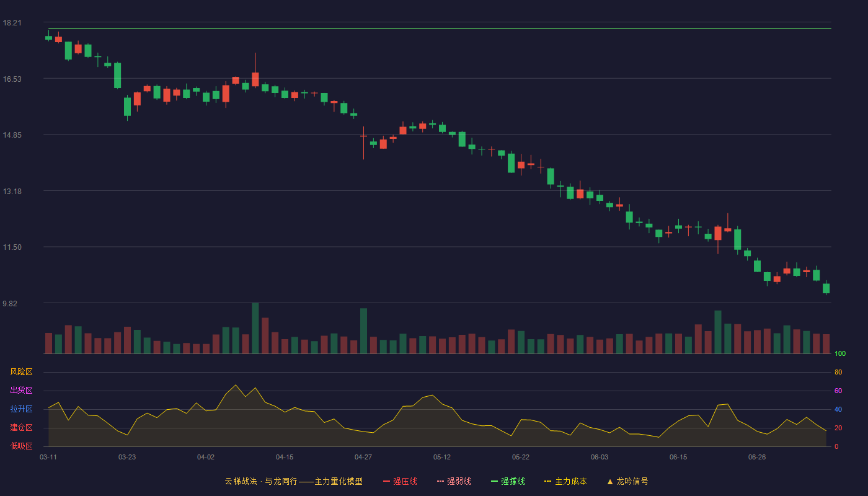Select the 建仓区 zone label
The height and width of the screenshot is (496, 868).
pos(21,428)
